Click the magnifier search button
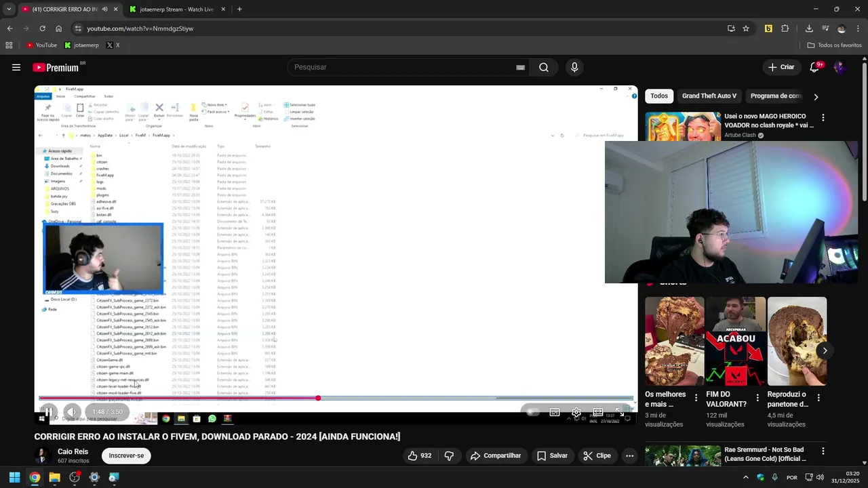Viewport: 868px width, 488px height. [544, 67]
